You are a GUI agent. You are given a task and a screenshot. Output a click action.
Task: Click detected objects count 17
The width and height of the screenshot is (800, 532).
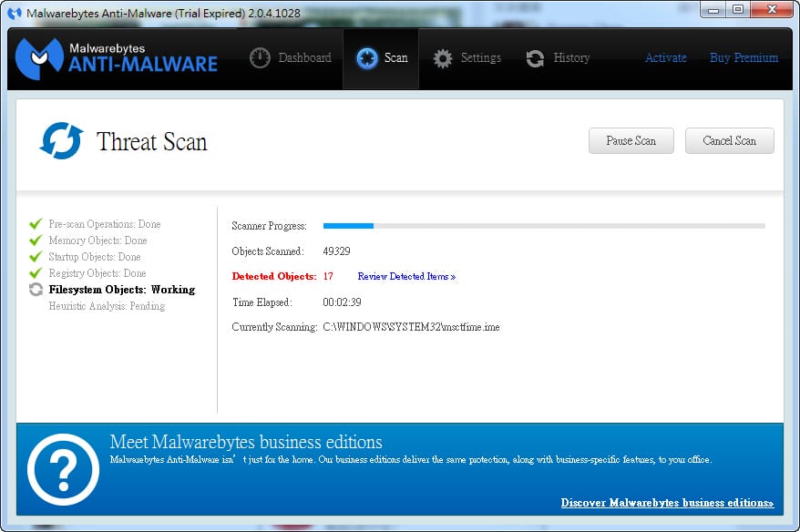[328, 276]
